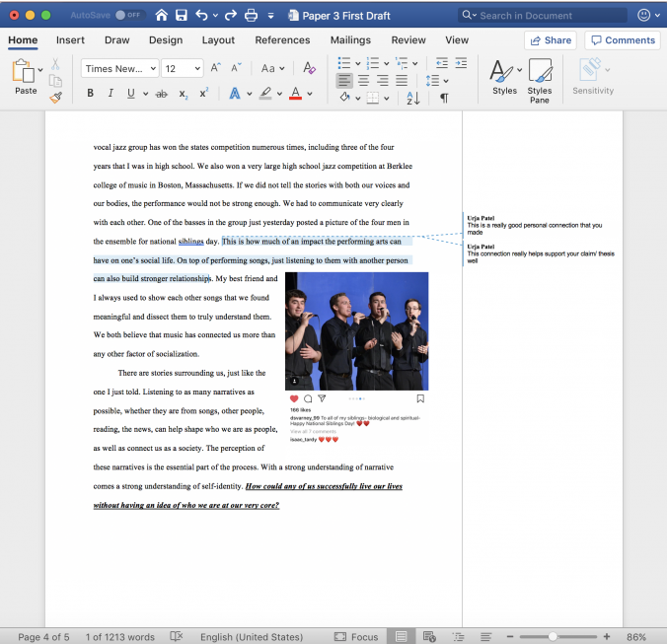Image resolution: width=667 pixels, height=644 pixels.
Task: Open the font size dropdown
Action: point(197,68)
